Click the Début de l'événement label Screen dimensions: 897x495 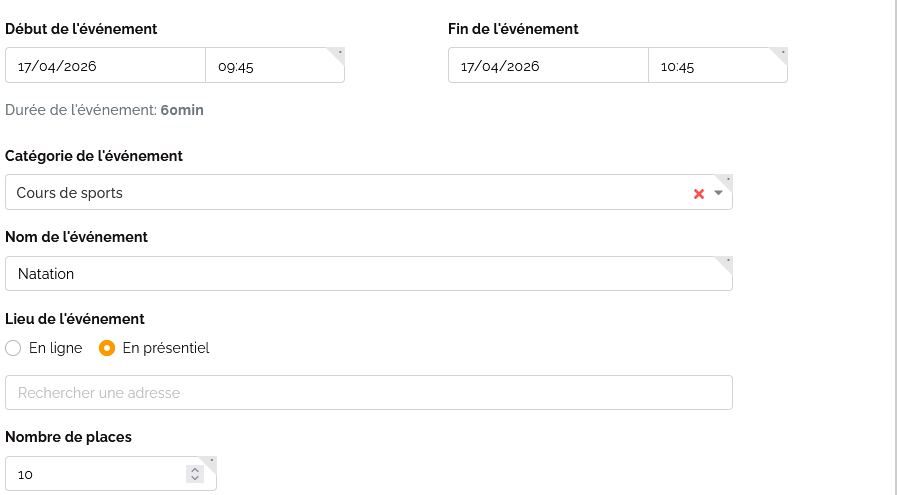click(x=81, y=29)
